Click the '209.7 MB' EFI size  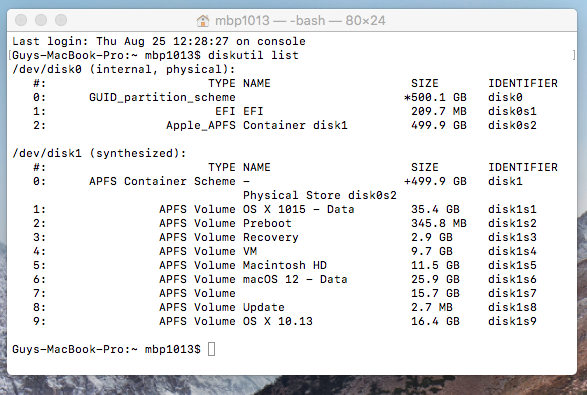[439, 111]
